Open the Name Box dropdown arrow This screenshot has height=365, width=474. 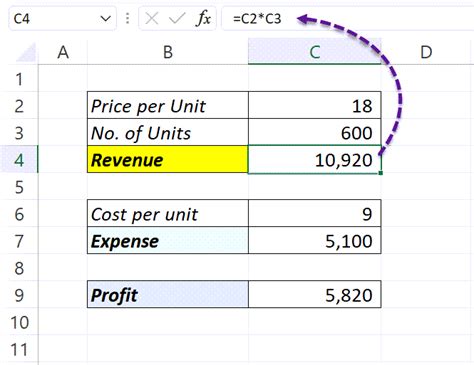105,19
